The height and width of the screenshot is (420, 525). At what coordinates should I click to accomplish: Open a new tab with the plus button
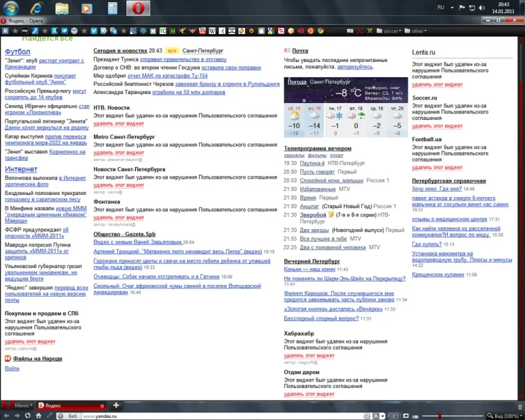[116, 405]
